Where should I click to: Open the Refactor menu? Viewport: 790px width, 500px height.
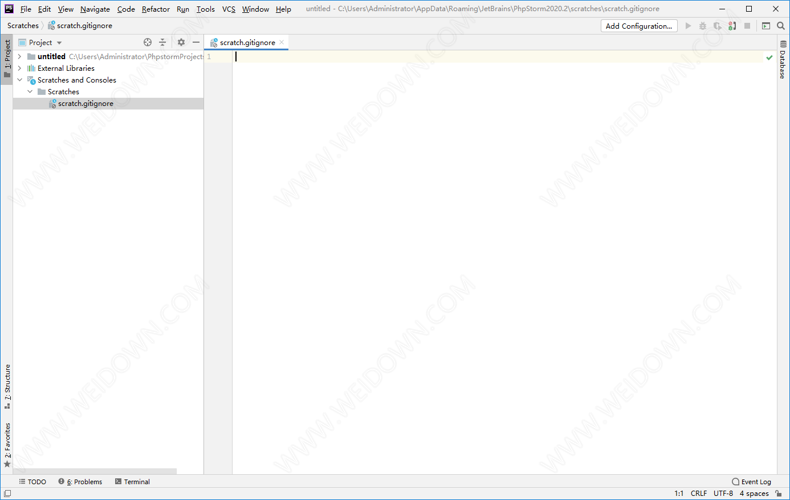point(156,9)
